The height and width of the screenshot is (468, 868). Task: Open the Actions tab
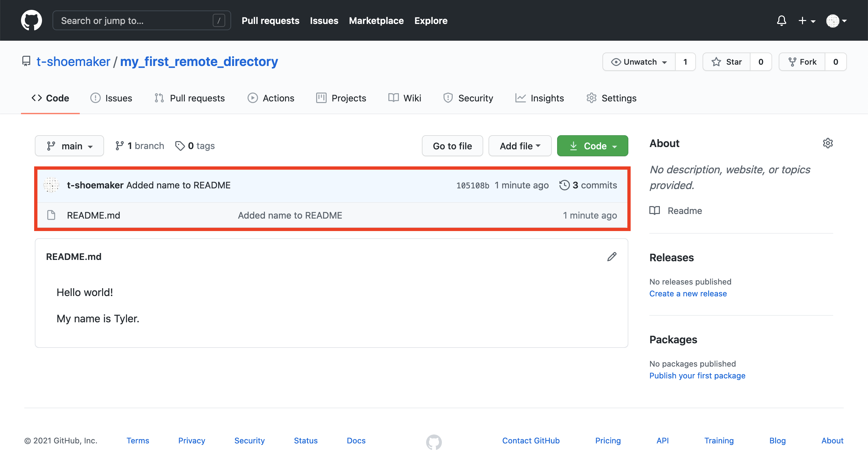(271, 98)
